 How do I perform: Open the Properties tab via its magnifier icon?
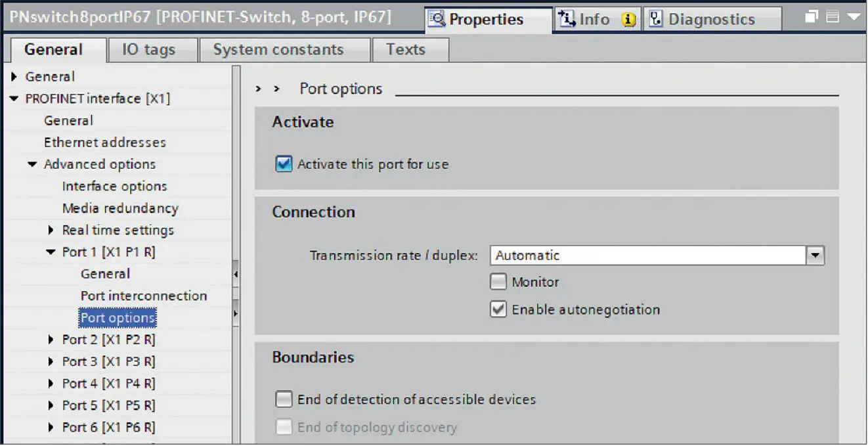pos(436,20)
